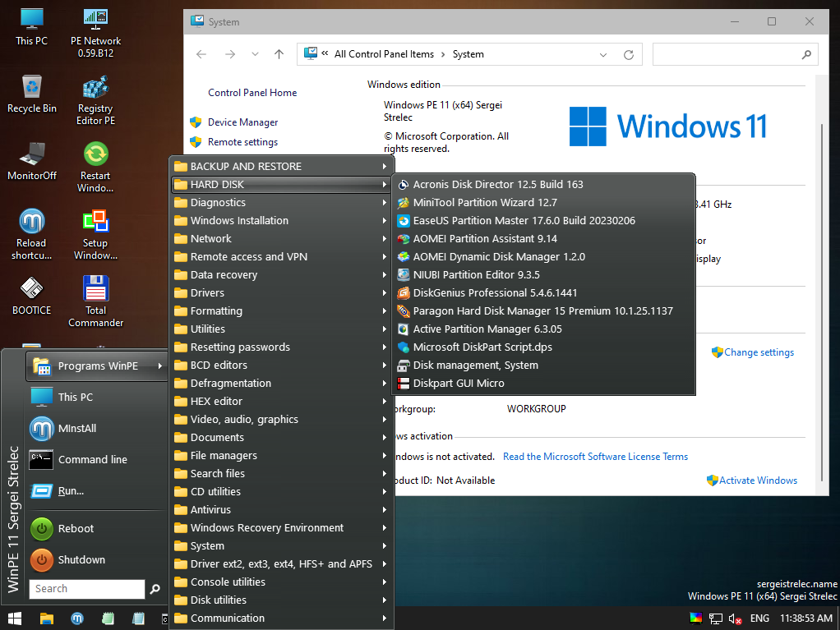Open recent locations dropdown arrow
Image resolution: width=840 pixels, height=630 pixels.
click(255, 54)
